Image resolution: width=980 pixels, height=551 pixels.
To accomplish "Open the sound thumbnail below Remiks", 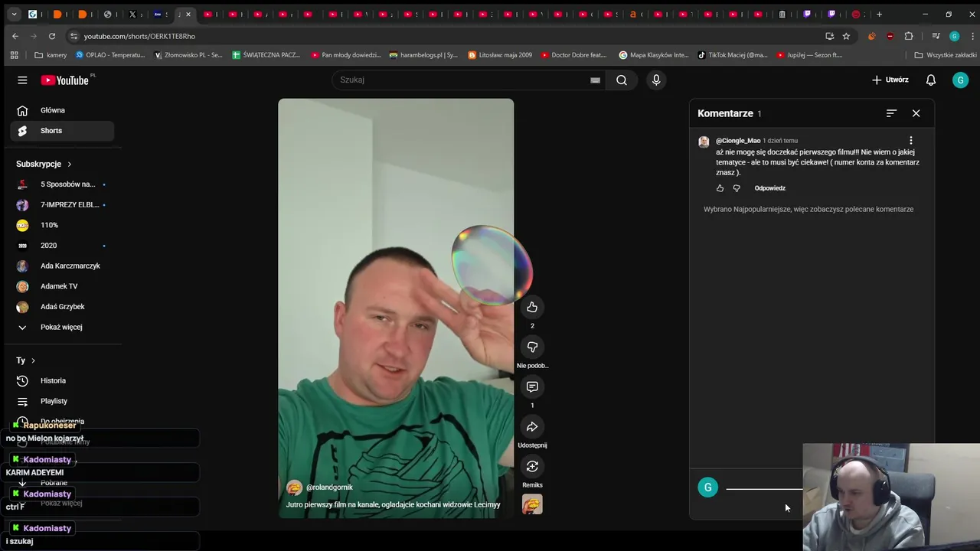I will pos(532,504).
